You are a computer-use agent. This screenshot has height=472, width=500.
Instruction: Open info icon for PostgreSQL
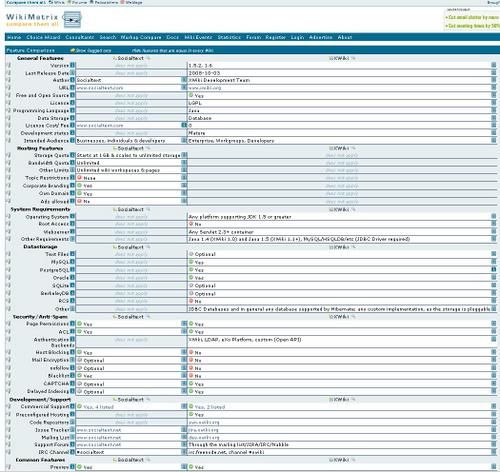(x=72, y=270)
